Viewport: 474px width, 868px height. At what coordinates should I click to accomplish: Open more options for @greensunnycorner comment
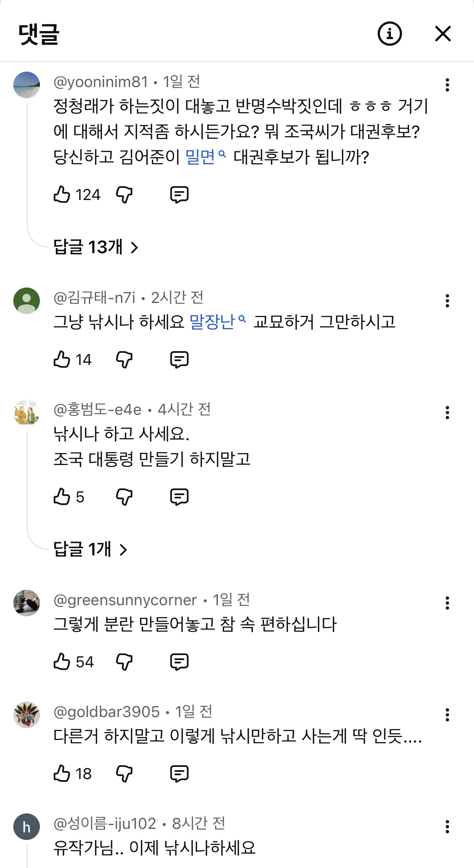point(447,603)
